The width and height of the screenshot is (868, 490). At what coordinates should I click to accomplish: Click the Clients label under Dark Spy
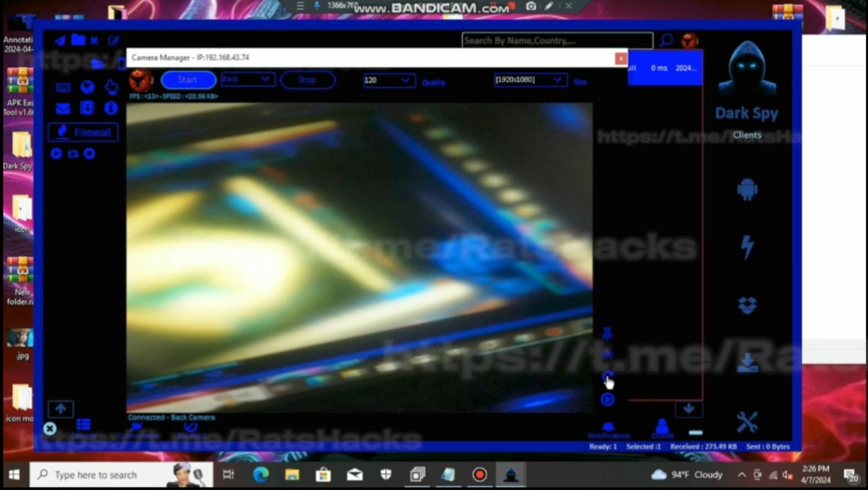(747, 135)
